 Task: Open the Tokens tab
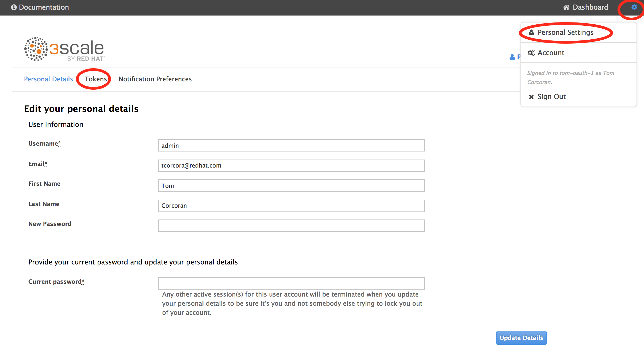point(95,79)
